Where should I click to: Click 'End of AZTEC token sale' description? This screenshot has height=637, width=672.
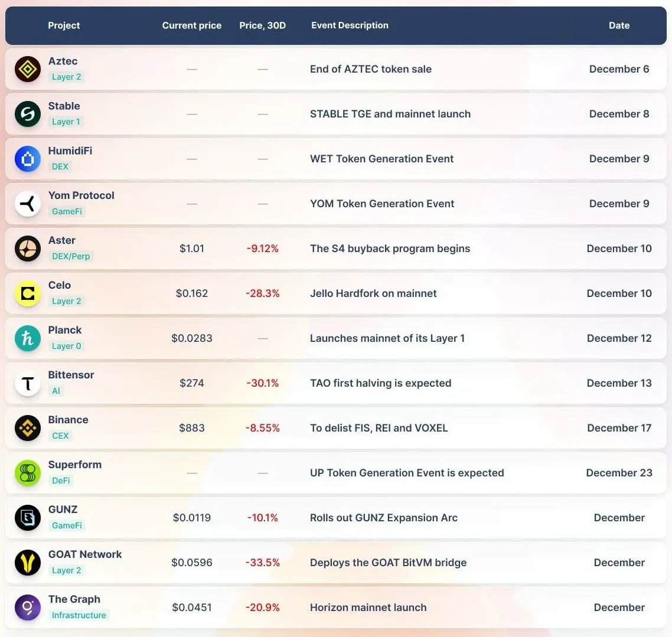[x=371, y=69]
